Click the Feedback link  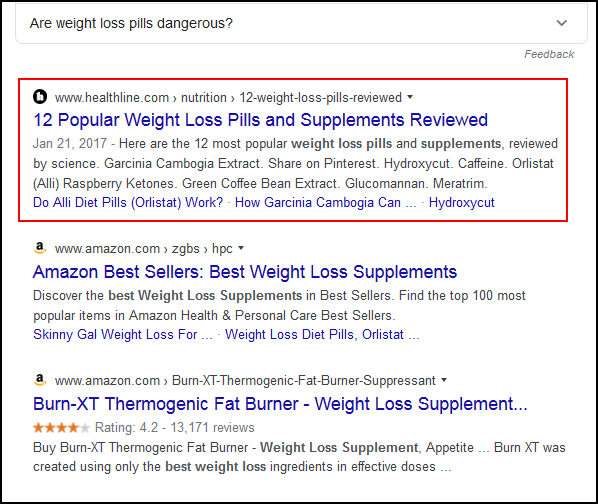549,54
